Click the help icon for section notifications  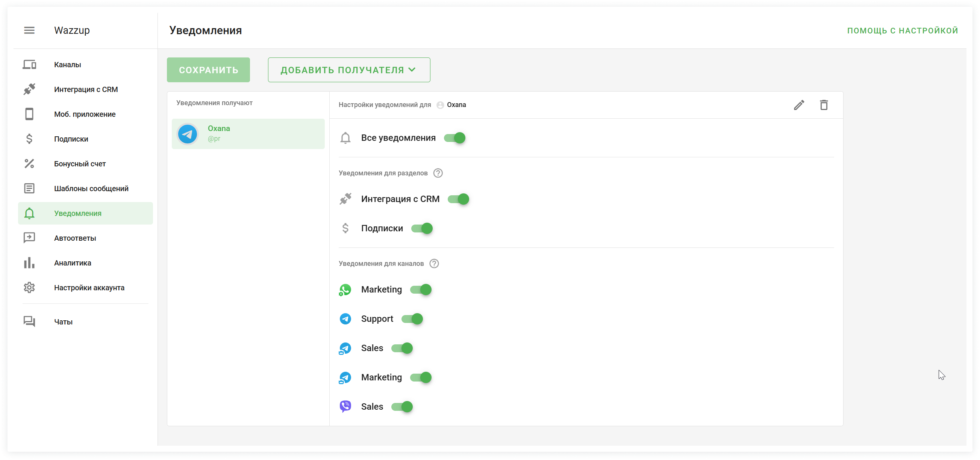pos(438,173)
